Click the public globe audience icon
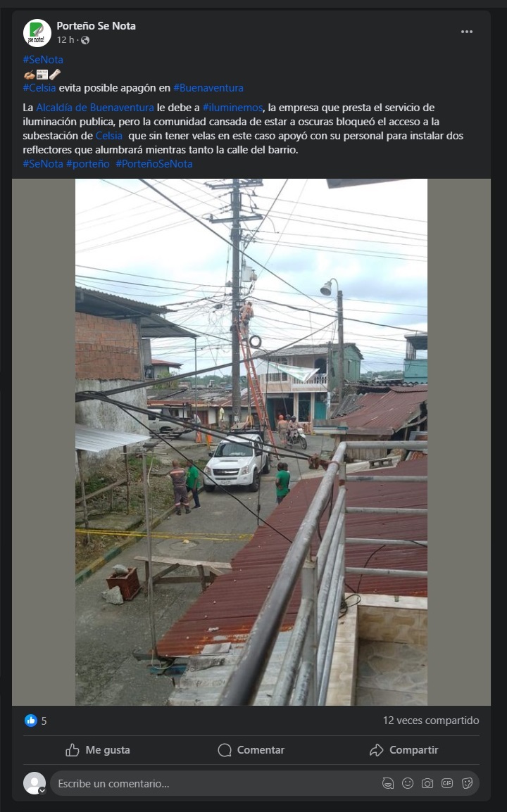507x812 pixels. pos(85,40)
